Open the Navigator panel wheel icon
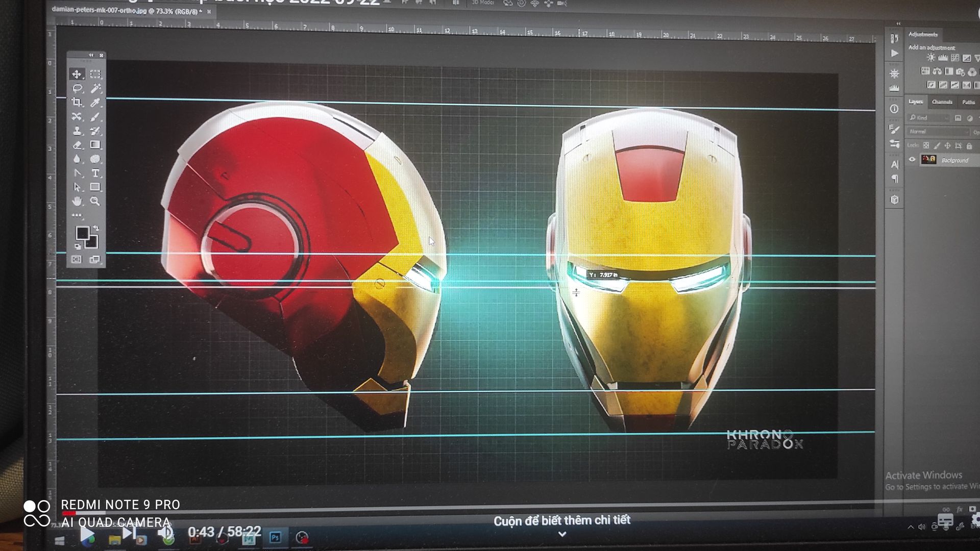 (894, 73)
